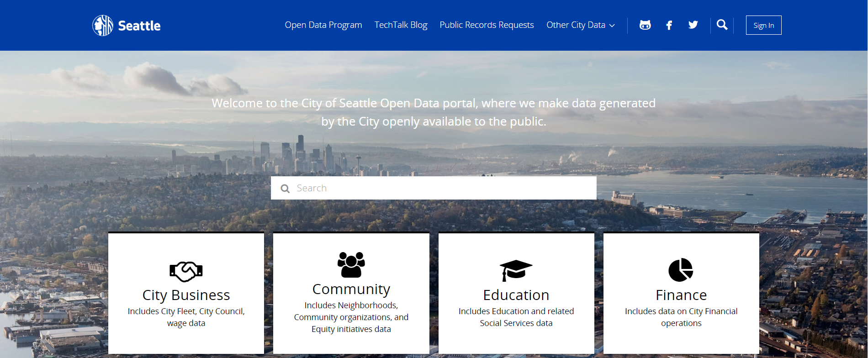
Task: Click the header search magnifier icon
Action: (722, 25)
